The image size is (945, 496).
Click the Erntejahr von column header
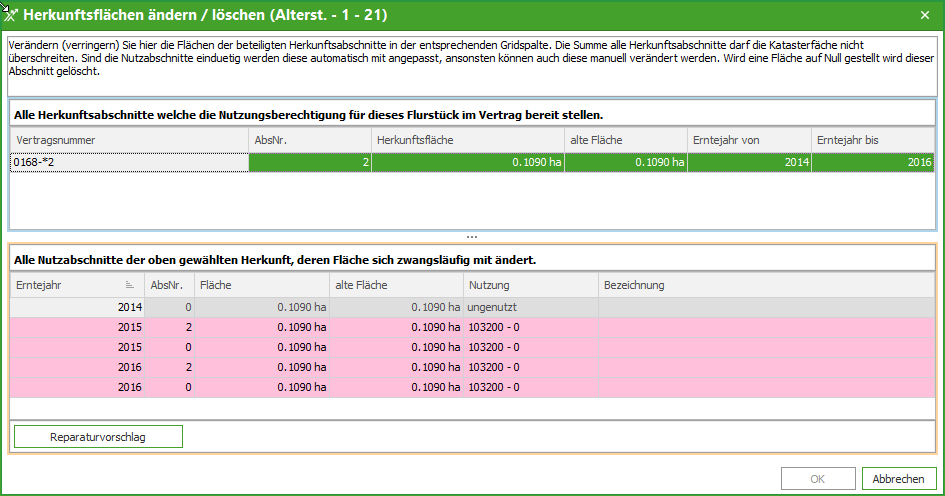[x=748, y=140]
